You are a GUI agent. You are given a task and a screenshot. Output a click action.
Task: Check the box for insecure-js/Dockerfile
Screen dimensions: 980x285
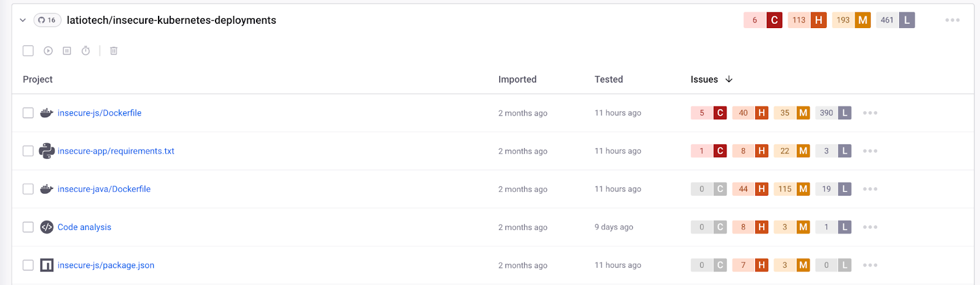[28, 113]
